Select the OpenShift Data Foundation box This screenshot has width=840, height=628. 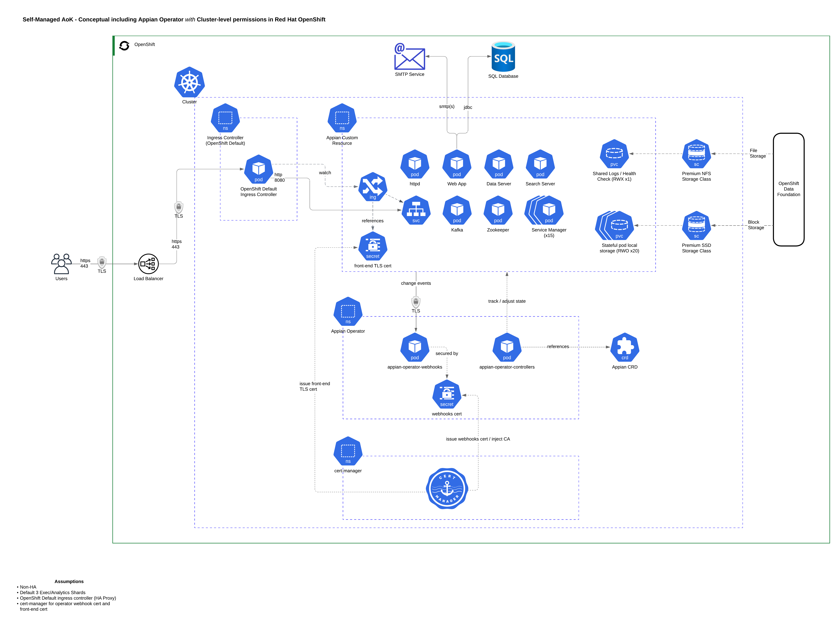pyautogui.click(x=789, y=190)
